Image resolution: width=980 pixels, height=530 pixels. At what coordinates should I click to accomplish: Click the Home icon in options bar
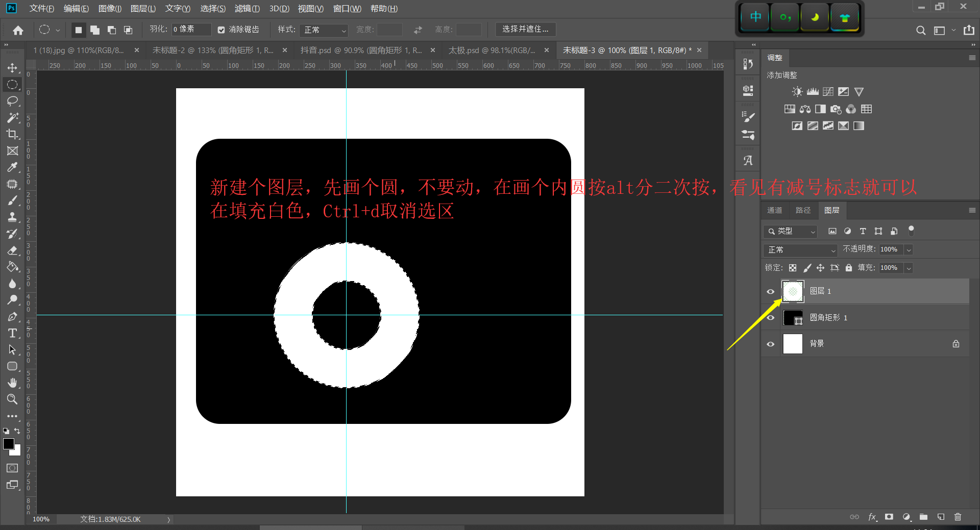tap(18, 30)
